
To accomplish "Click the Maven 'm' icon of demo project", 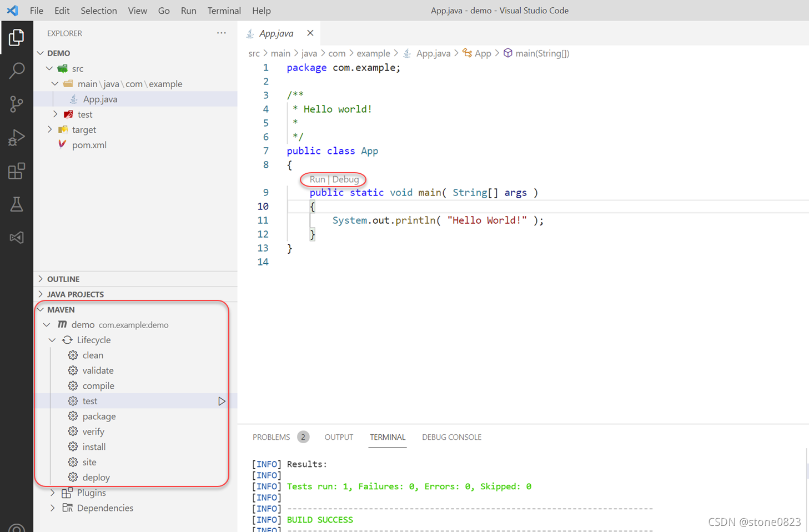I will point(62,324).
